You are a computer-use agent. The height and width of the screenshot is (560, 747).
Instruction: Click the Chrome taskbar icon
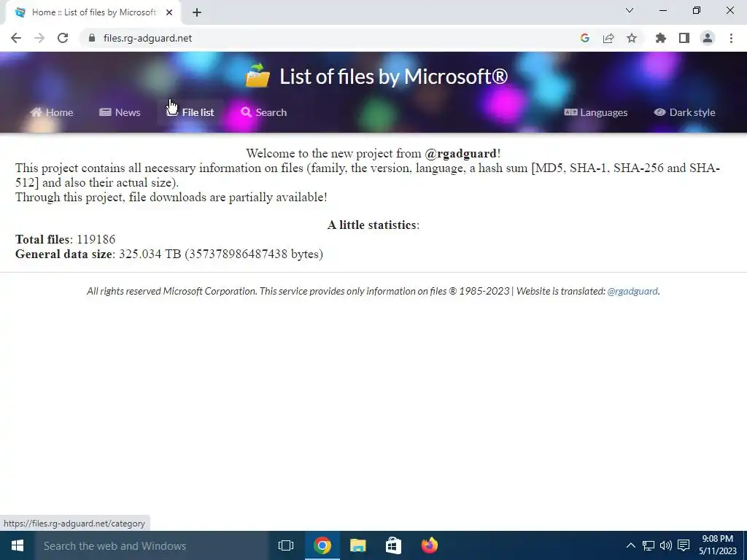(322, 545)
